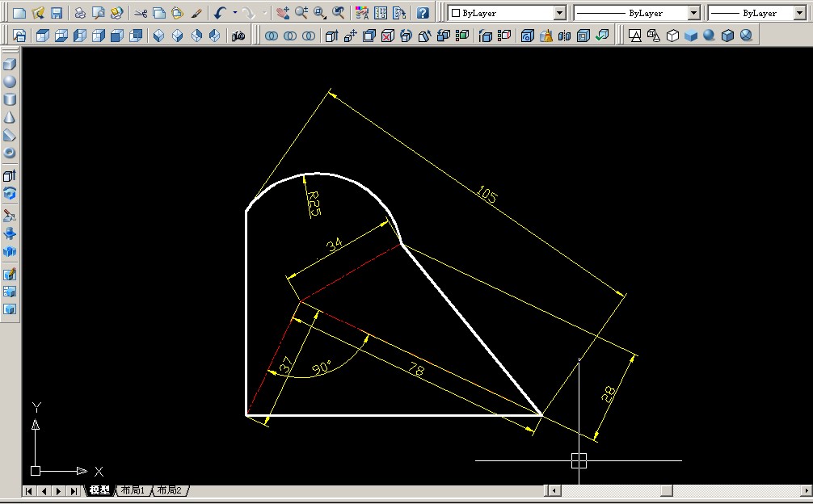The width and height of the screenshot is (813, 504).
Task: Open the lineweight ByLayer dropdown
Action: pyautogui.click(x=757, y=13)
